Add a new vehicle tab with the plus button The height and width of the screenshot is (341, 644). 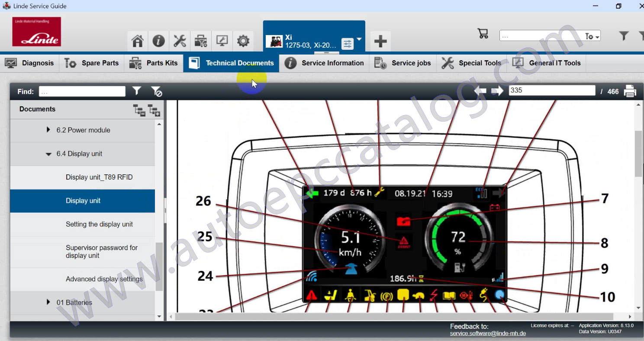point(380,41)
